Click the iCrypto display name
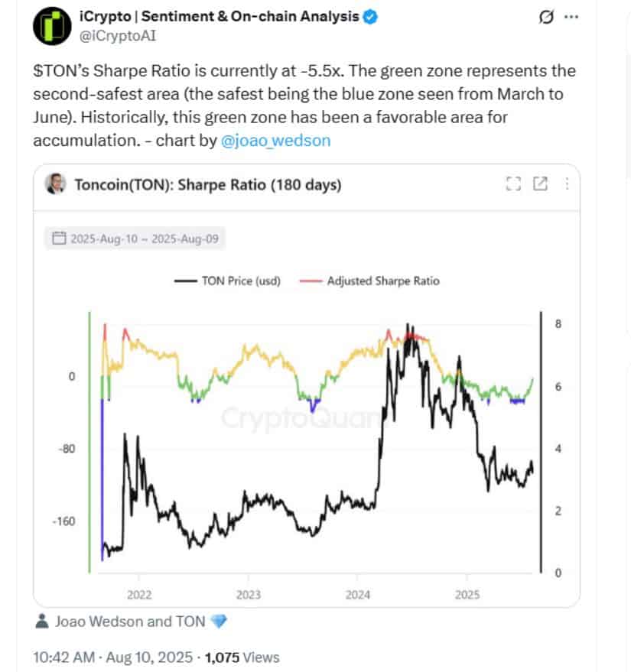 (x=219, y=16)
